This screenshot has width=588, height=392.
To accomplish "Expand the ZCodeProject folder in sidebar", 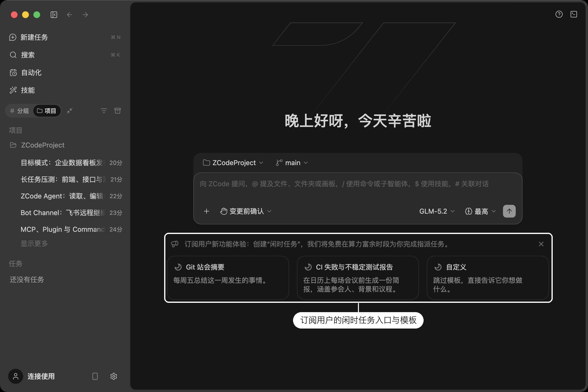I will 65,145.
